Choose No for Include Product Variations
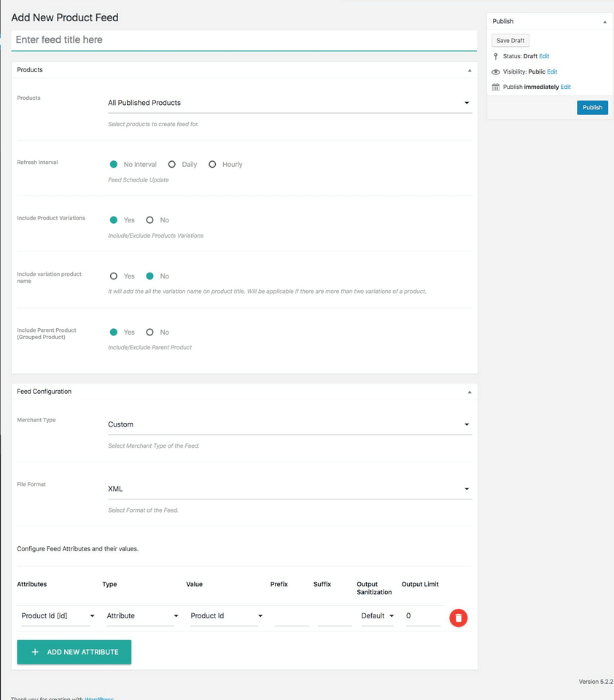 pos(149,220)
